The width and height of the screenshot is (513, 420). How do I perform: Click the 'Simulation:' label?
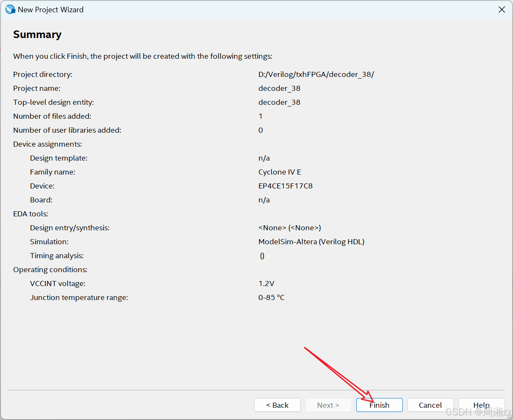pyautogui.click(x=49, y=242)
